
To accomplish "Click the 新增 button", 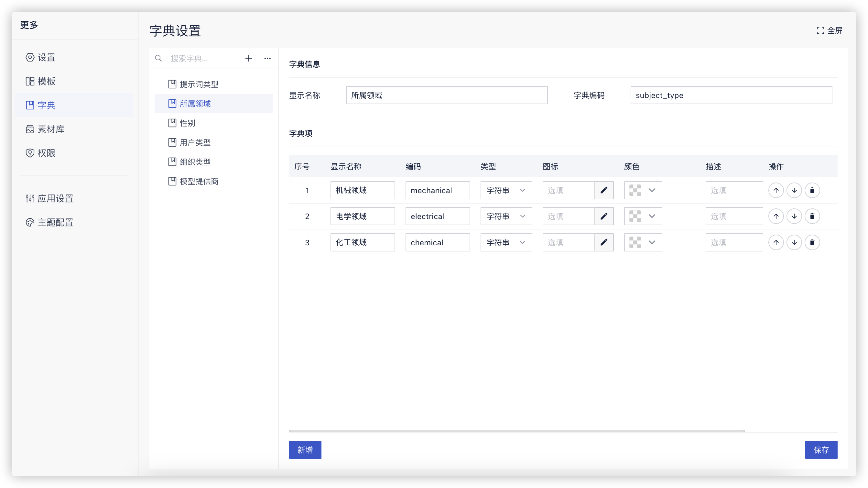I will tap(305, 450).
